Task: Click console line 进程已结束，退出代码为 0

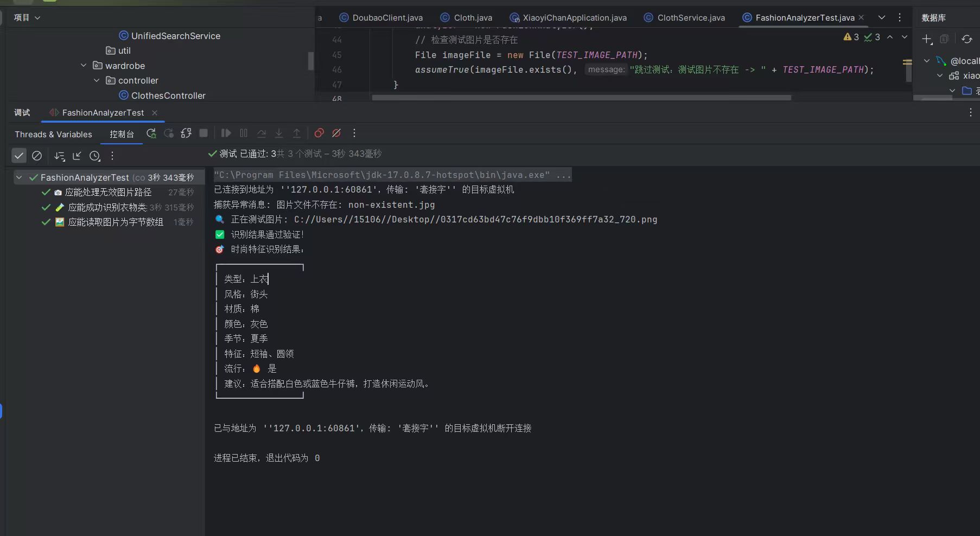Action: [267, 458]
